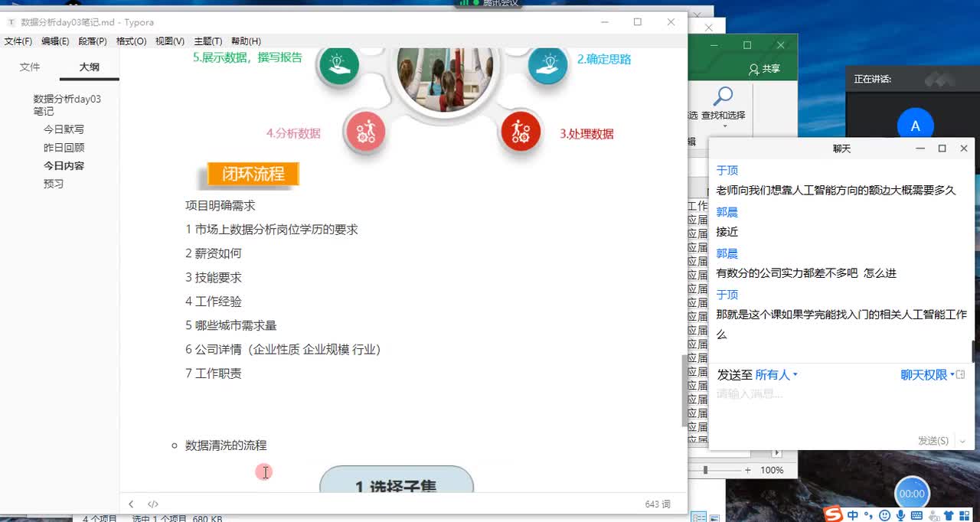Screen dimensions: 980x522
Task: Open the 主题(T) menu
Action: (x=208, y=41)
